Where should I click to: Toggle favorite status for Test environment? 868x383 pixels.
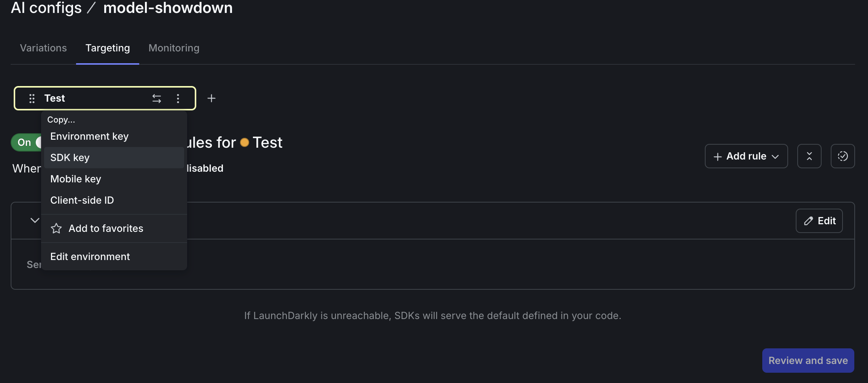[x=105, y=228]
